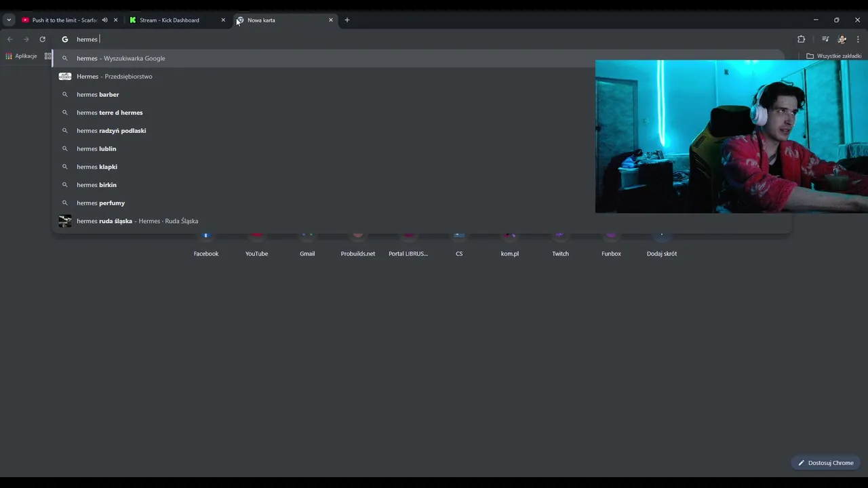Open Wszystkie zakładki bookmarks folder
Image resolution: width=868 pixels, height=488 pixels.
tap(833, 56)
